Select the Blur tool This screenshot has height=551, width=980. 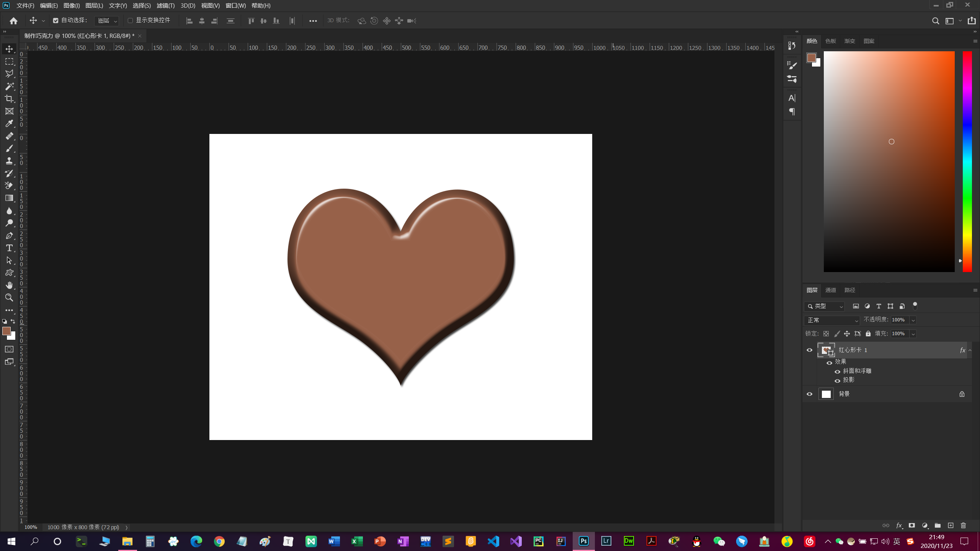click(x=9, y=210)
